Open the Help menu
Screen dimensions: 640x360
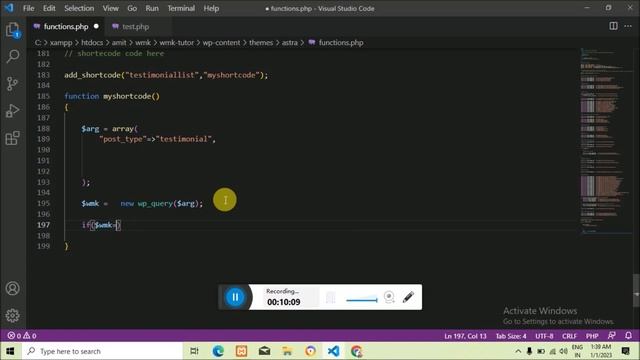211,8
